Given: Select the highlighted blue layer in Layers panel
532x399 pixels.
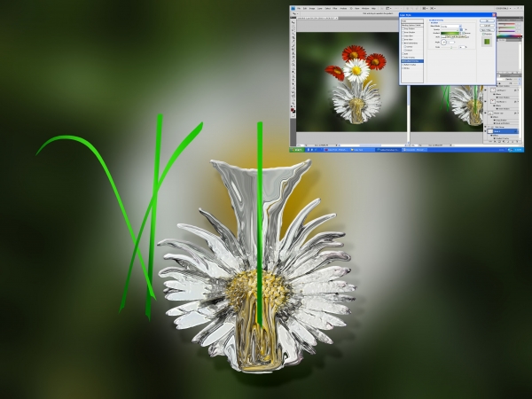Looking at the screenshot, I should click(x=503, y=131).
